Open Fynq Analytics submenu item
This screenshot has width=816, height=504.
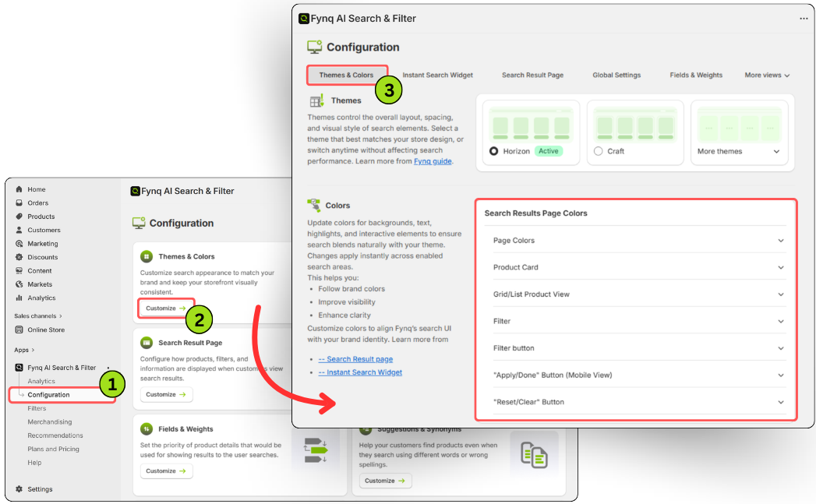pyautogui.click(x=41, y=381)
